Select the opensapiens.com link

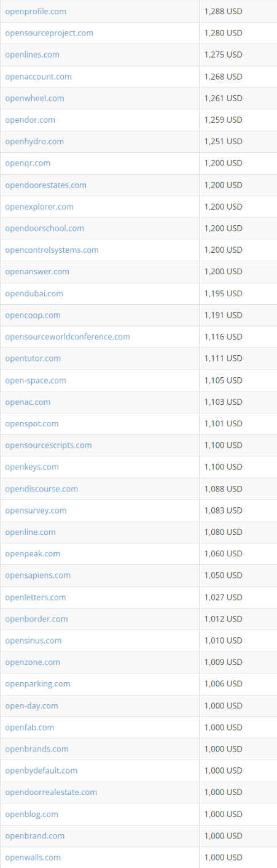(37, 575)
